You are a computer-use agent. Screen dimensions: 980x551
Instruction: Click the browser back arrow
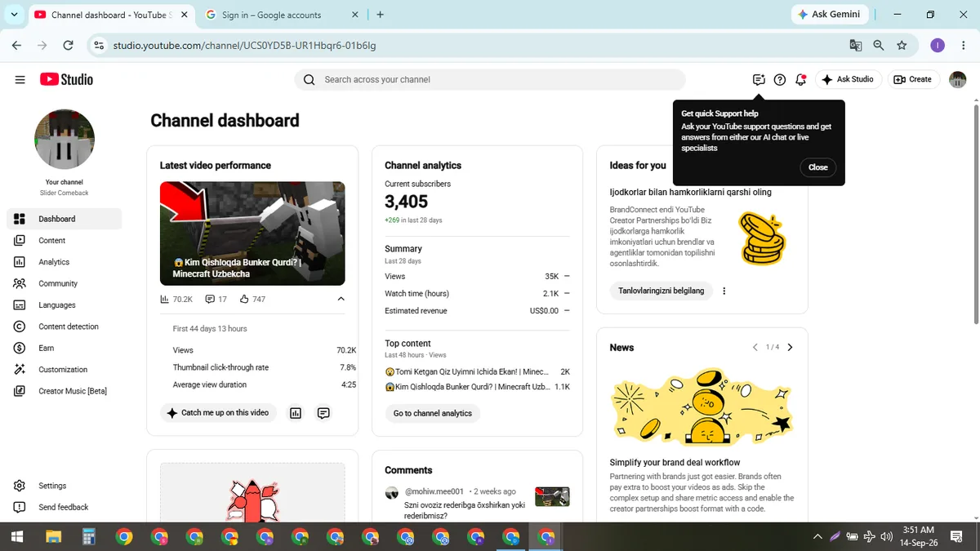16,46
